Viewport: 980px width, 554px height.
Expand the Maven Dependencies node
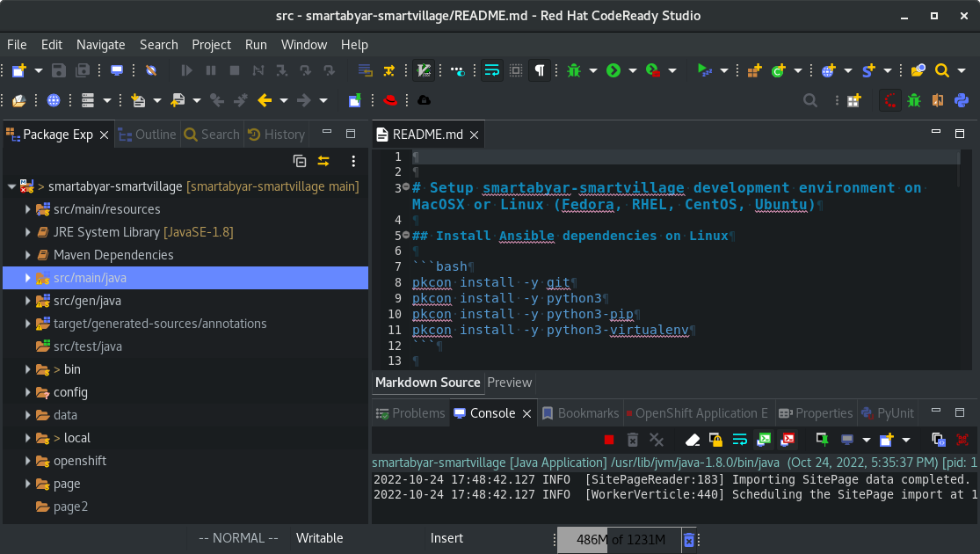(27, 255)
